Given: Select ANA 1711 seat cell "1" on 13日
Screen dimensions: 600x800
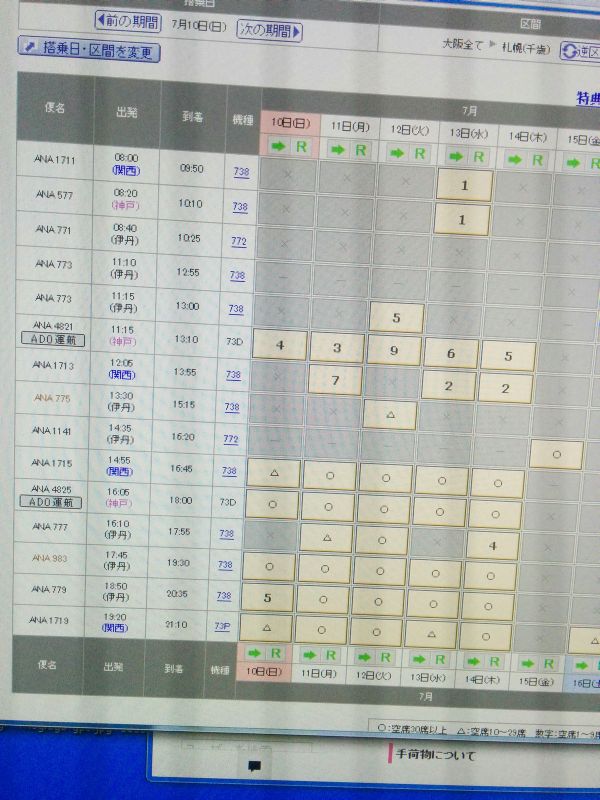Looking at the screenshot, I should point(464,185).
